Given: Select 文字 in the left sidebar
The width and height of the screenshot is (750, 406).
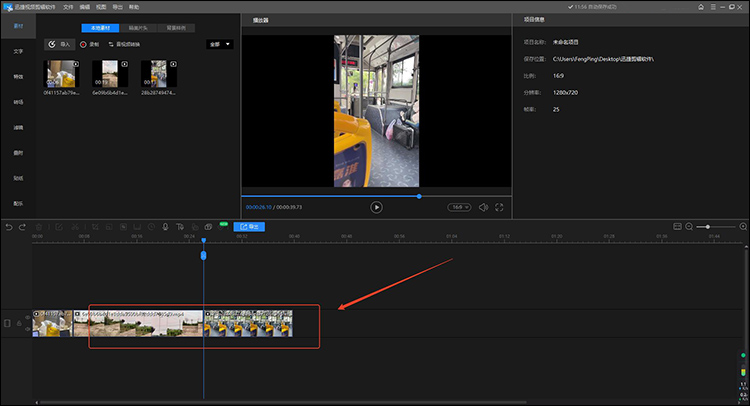Looking at the screenshot, I should click(18, 51).
